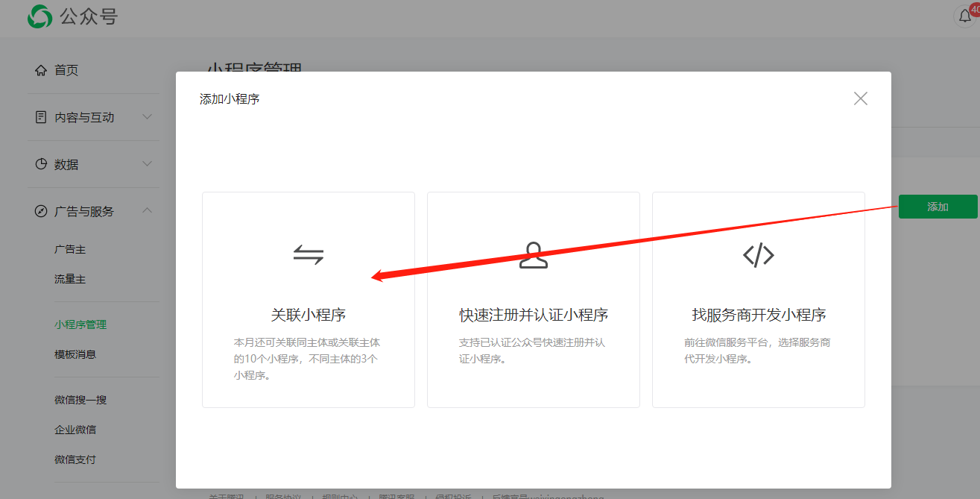Select 广告主 in the sidebar

[70, 249]
